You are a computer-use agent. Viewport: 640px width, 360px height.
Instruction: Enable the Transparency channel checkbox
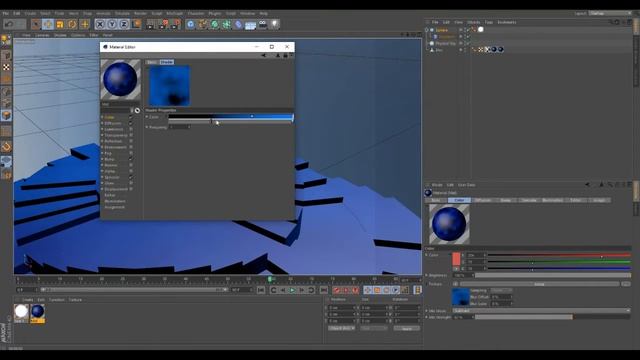131,135
